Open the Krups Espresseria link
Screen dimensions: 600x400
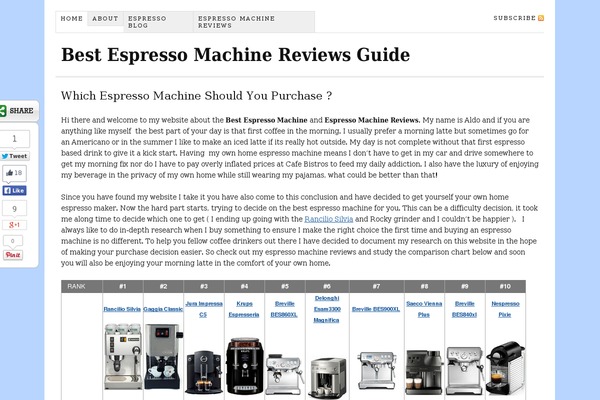pyautogui.click(x=244, y=309)
